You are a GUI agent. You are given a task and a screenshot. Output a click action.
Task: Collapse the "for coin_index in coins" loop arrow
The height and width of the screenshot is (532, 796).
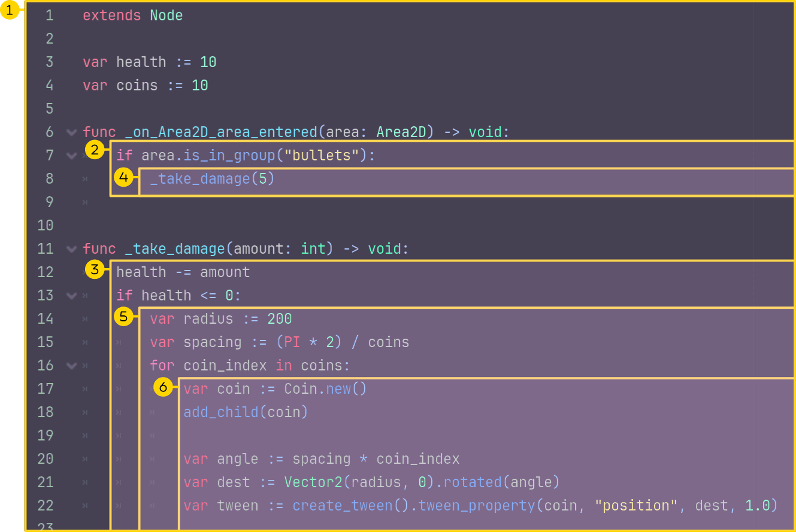(72, 365)
